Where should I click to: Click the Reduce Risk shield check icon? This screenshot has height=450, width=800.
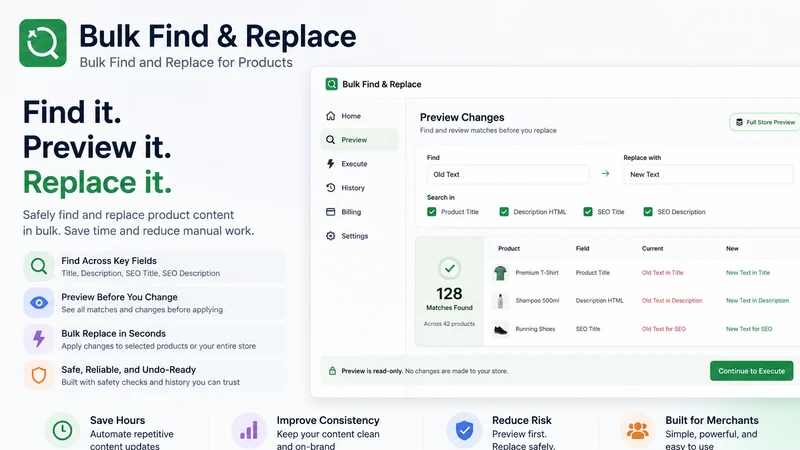pyautogui.click(x=464, y=430)
